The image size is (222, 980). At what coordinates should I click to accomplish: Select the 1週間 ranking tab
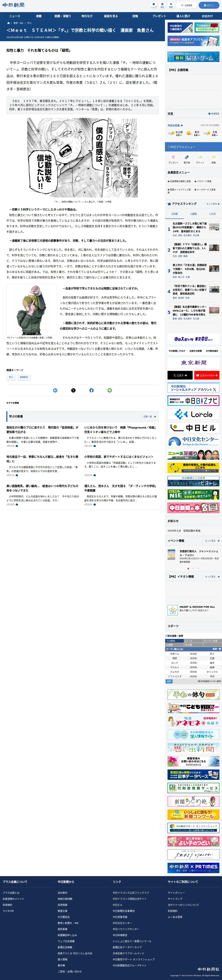pos(193,214)
